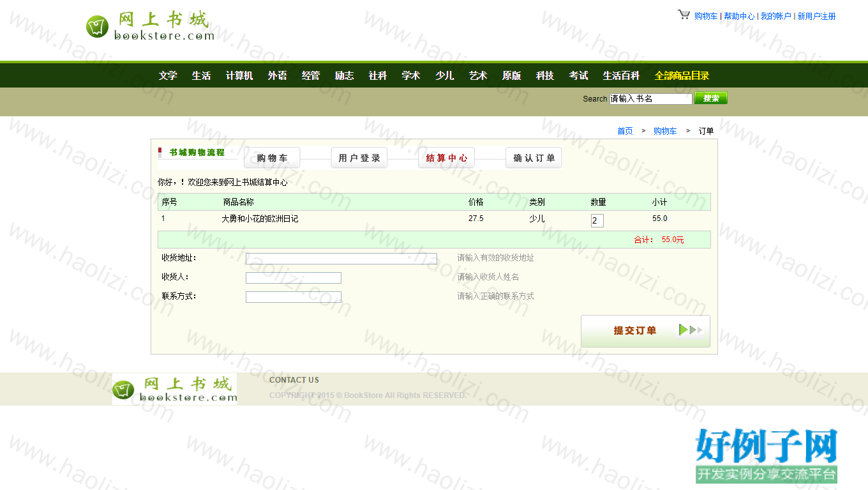Click the total 55.0元 text
Image resolution: width=868 pixels, height=490 pixels.
point(673,240)
